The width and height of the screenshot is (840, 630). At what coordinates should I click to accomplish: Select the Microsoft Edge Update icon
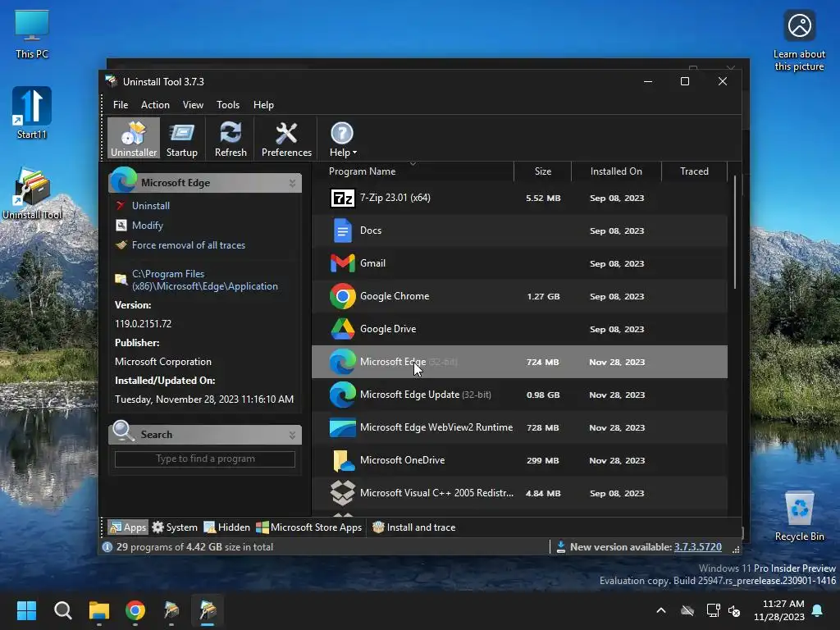pyautogui.click(x=342, y=395)
